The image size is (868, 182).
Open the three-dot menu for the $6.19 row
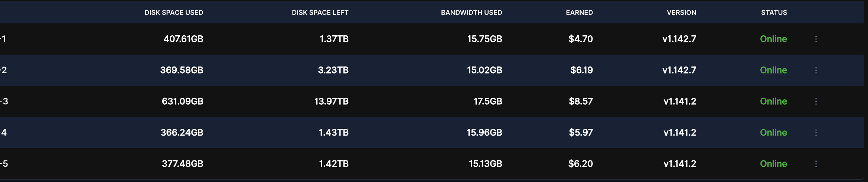point(816,70)
